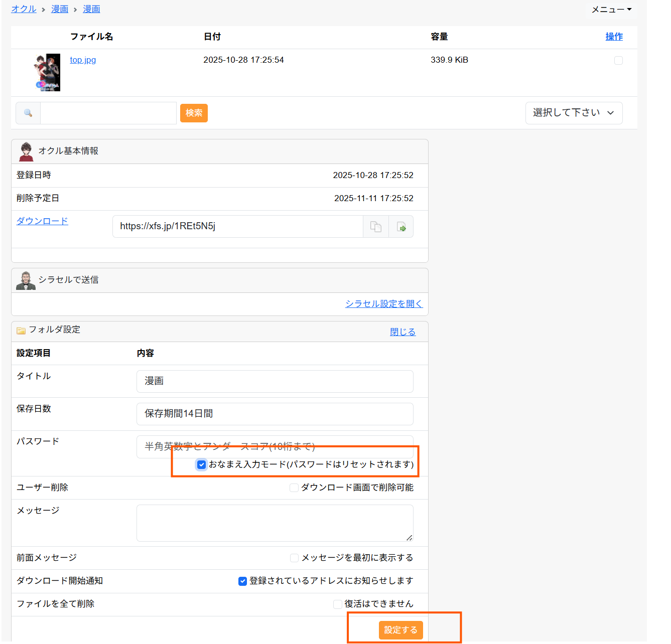Open シラセル設定を開く link
This screenshot has height=644, width=671.
coord(384,304)
